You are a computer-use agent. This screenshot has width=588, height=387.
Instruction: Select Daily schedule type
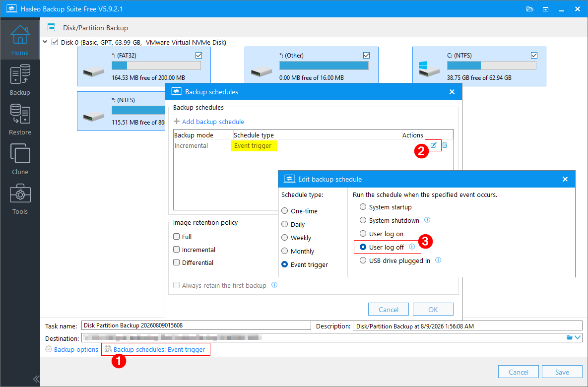(285, 224)
